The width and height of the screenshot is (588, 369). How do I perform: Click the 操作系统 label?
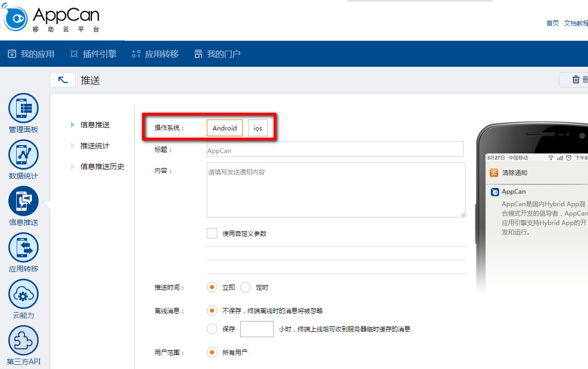[169, 128]
